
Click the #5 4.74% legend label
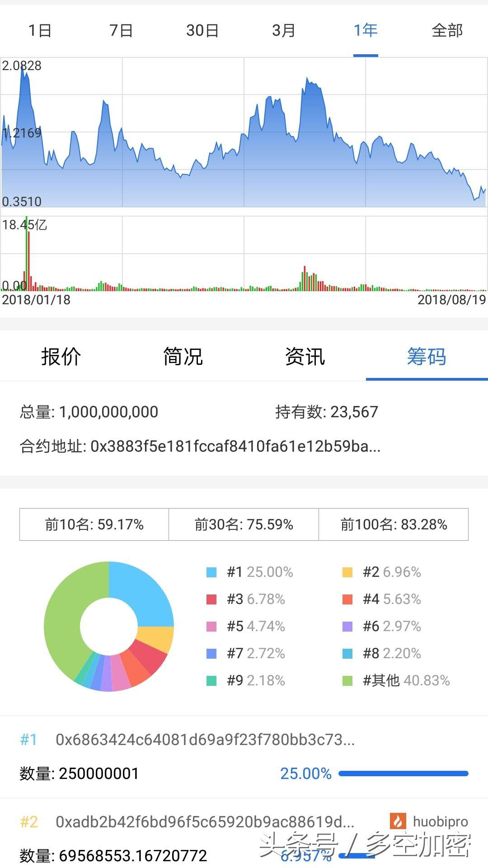pyautogui.click(x=256, y=627)
